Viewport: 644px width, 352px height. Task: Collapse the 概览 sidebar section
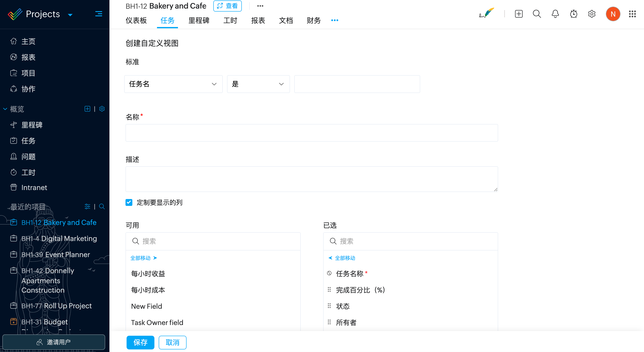point(5,109)
